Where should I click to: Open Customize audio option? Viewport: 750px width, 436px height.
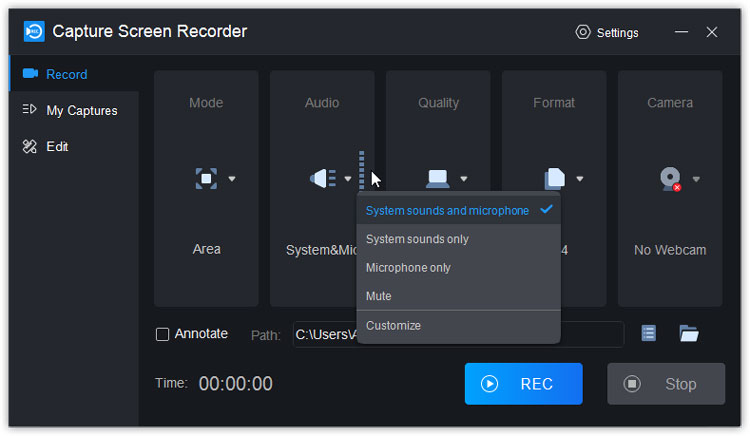[459, 326]
